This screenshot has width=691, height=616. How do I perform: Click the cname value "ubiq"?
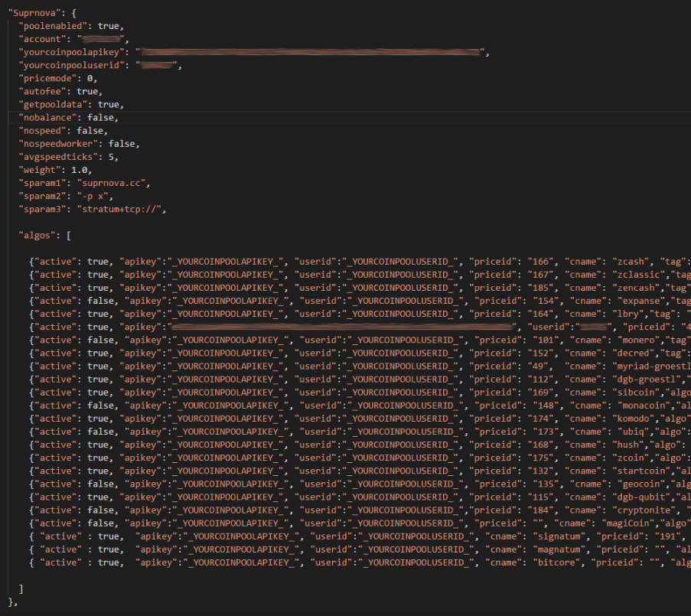[634, 432]
